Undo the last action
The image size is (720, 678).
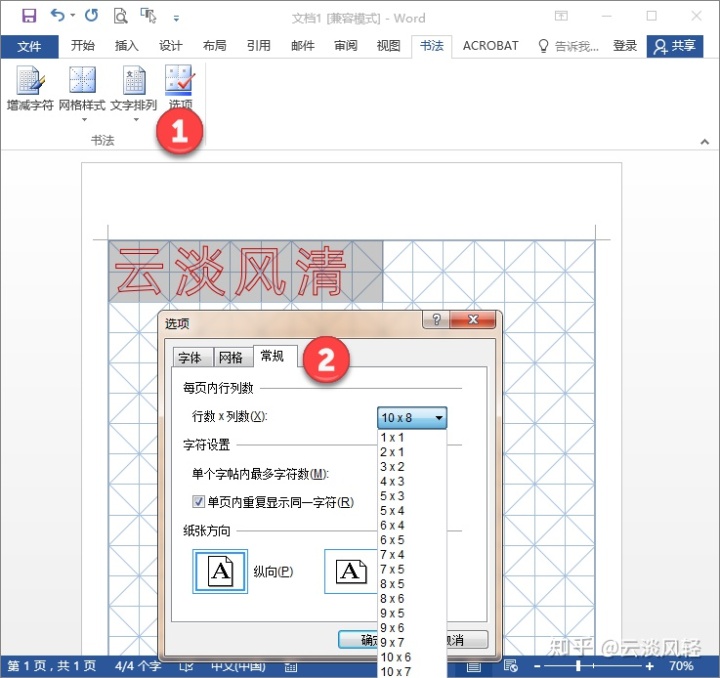[x=57, y=16]
